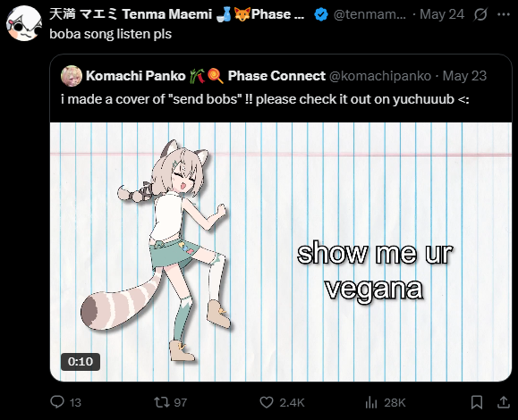
Task: Play the quoted video thumbnail
Action: click(x=281, y=252)
